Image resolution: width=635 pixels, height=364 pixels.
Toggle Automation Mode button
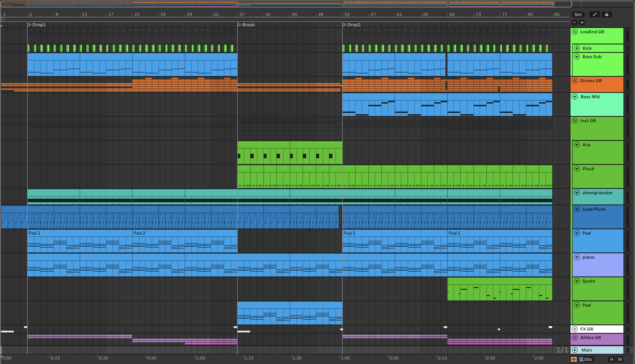click(595, 14)
